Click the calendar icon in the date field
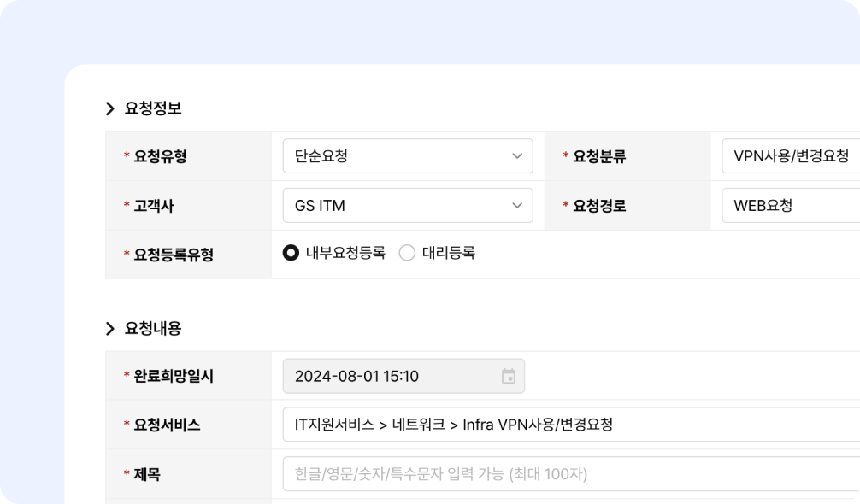Screen dimensions: 860x504 (509, 377)
